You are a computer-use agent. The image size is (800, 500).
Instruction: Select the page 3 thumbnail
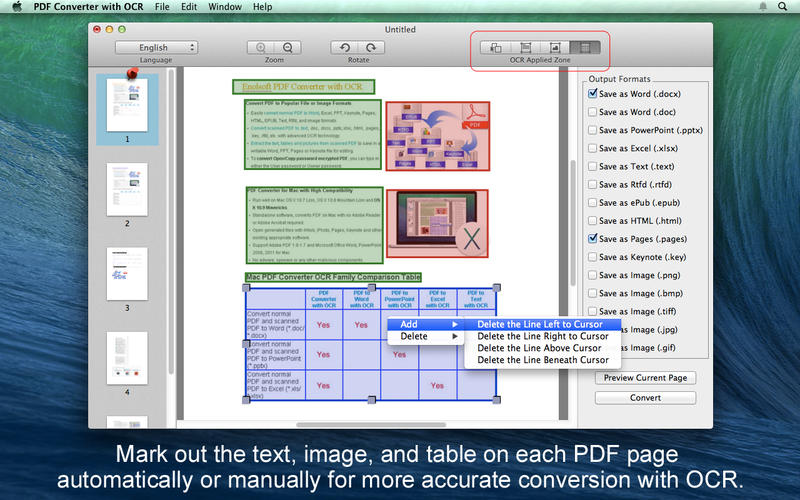click(x=127, y=274)
